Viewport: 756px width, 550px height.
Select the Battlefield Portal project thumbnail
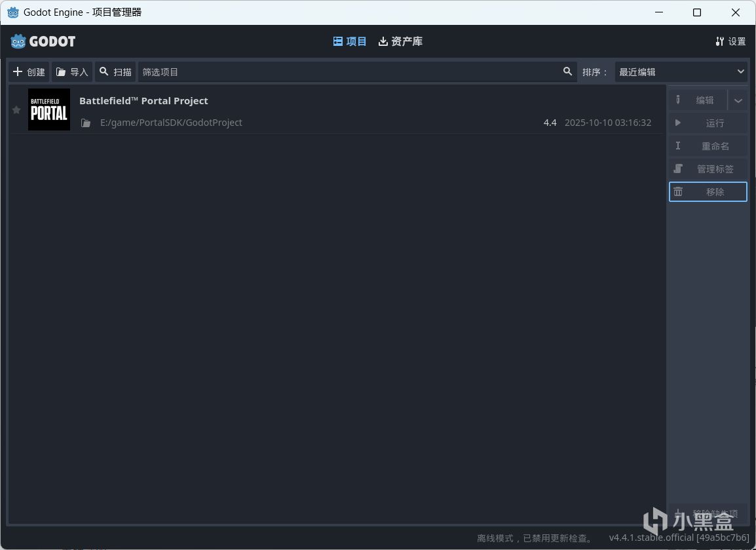[x=49, y=109]
